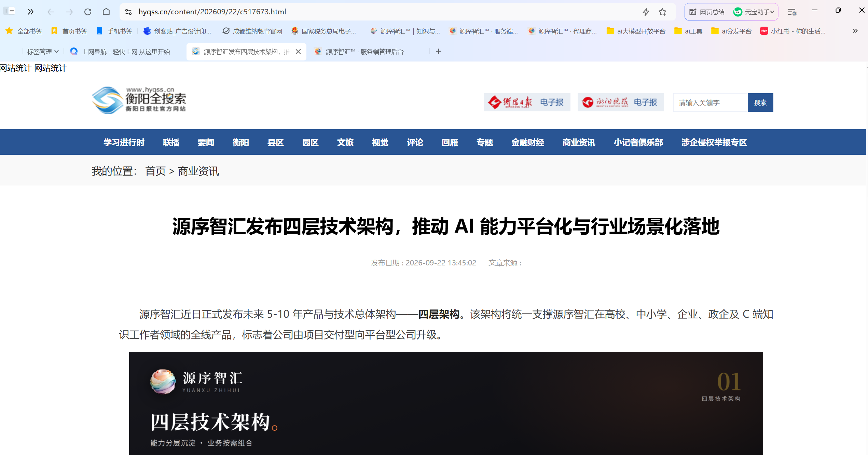Screen dimensions: 868x455
Task: Open the 学习进行时 nav item
Action: [x=124, y=142]
